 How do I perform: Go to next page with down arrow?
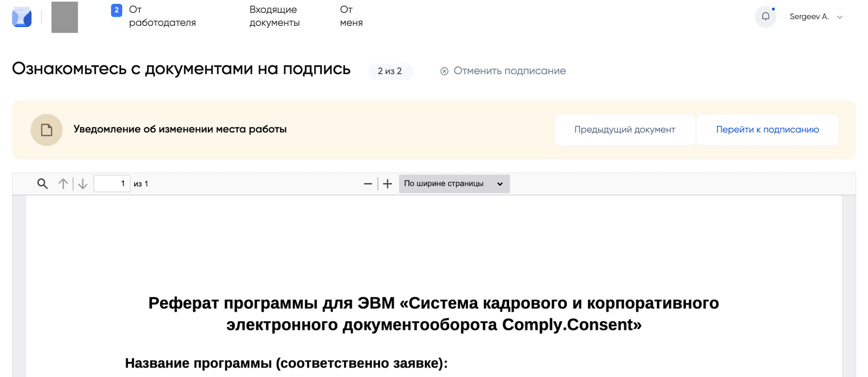click(83, 184)
